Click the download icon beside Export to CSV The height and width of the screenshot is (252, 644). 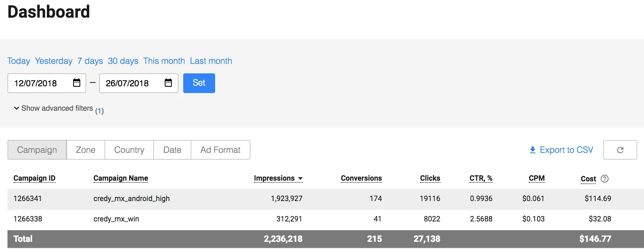click(533, 150)
